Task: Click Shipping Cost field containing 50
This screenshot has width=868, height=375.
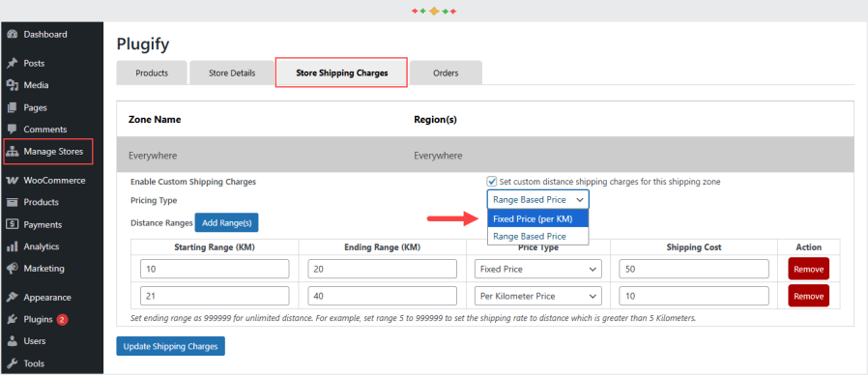Action: pyautogui.click(x=694, y=270)
